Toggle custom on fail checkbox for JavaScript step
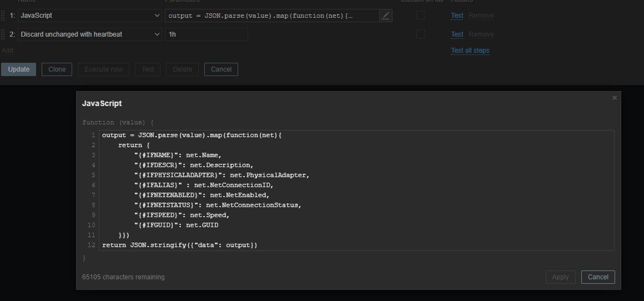Image resolution: width=644 pixels, height=301 pixels. click(x=421, y=16)
